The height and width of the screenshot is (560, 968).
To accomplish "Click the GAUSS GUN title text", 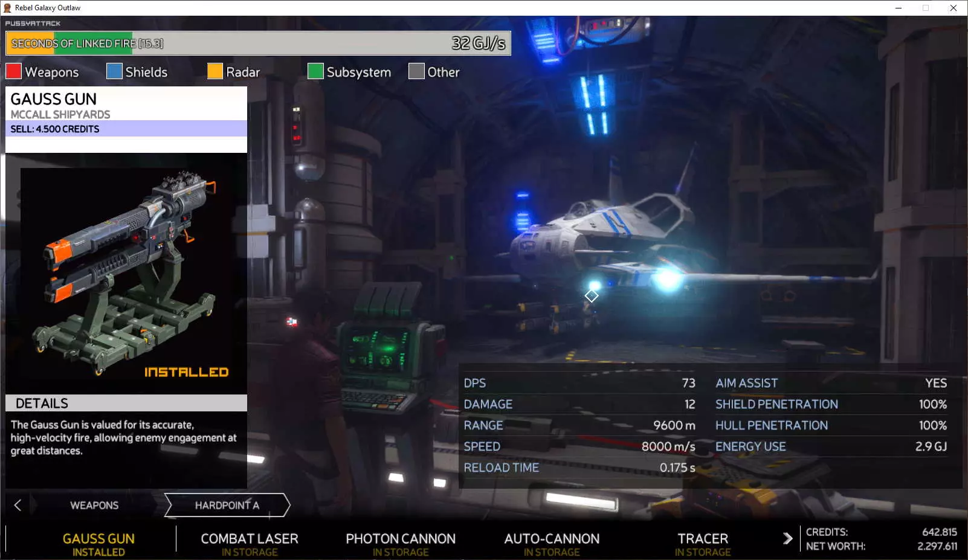I will 53,99.
